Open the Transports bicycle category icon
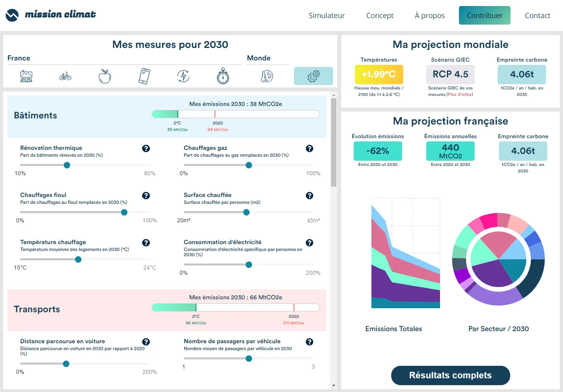 65,76
